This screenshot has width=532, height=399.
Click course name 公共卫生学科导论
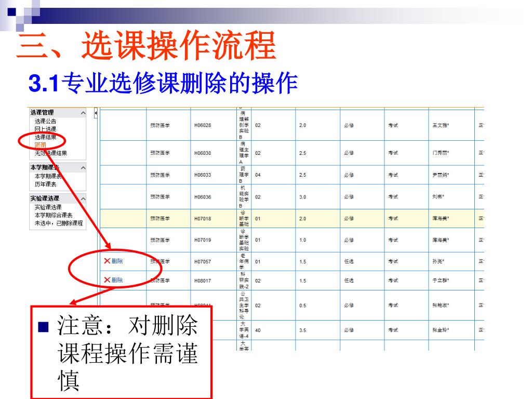click(244, 305)
